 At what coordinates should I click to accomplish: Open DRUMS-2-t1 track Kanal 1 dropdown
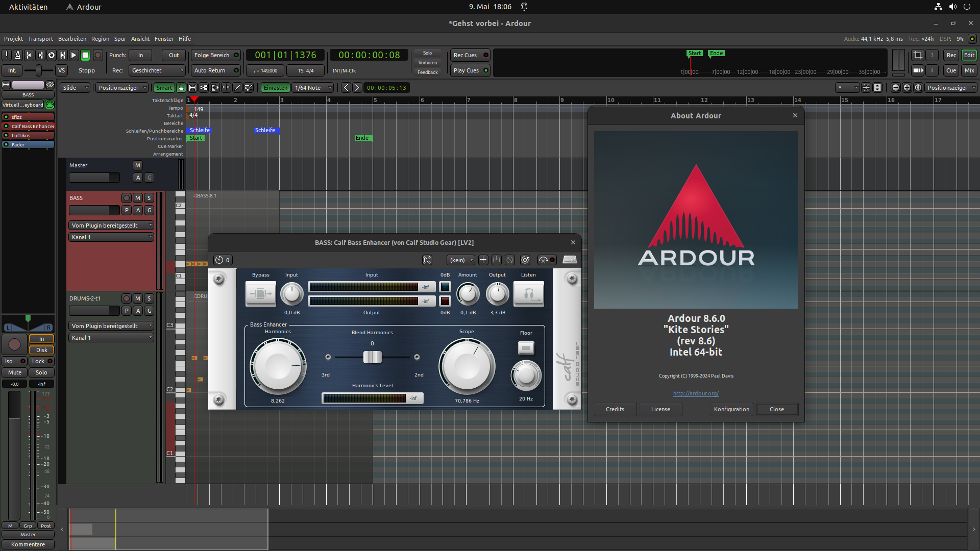111,338
